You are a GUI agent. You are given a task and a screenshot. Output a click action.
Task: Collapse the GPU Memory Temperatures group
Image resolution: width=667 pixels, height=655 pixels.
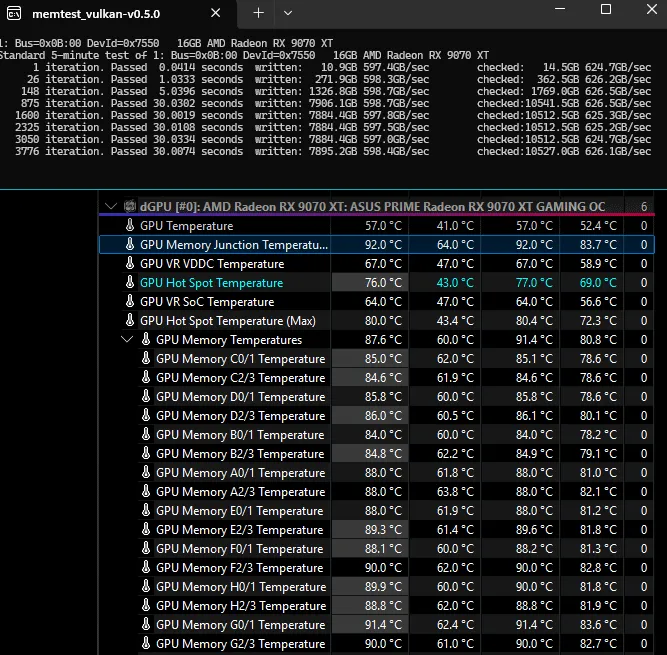click(x=127, y=339)
